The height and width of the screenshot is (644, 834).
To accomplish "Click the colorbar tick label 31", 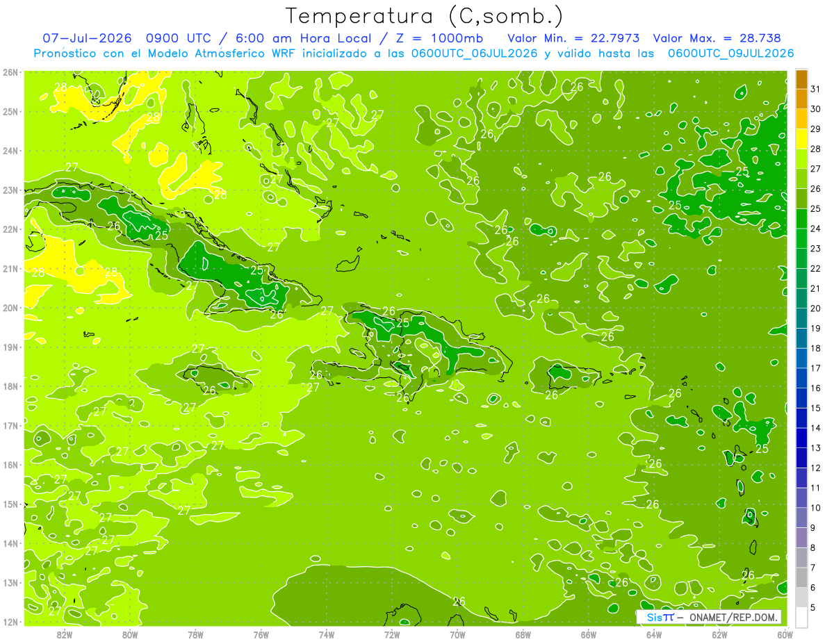I will 816,89.
